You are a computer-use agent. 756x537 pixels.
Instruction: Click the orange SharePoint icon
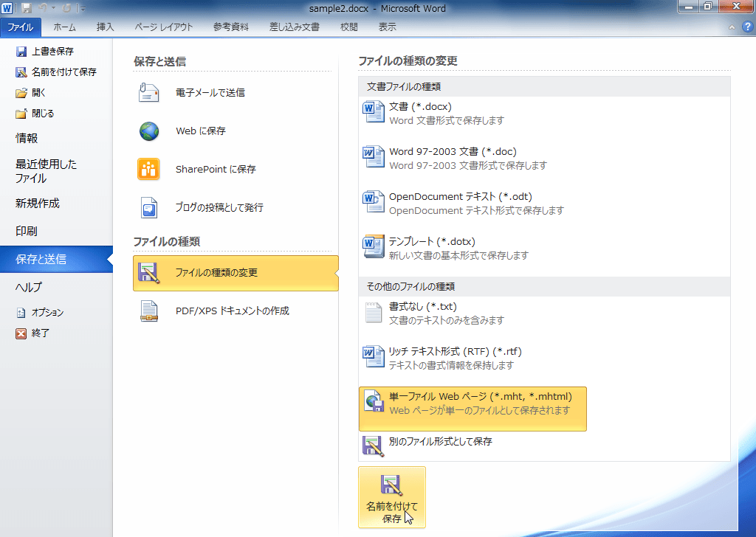click(x=148, y=169)
